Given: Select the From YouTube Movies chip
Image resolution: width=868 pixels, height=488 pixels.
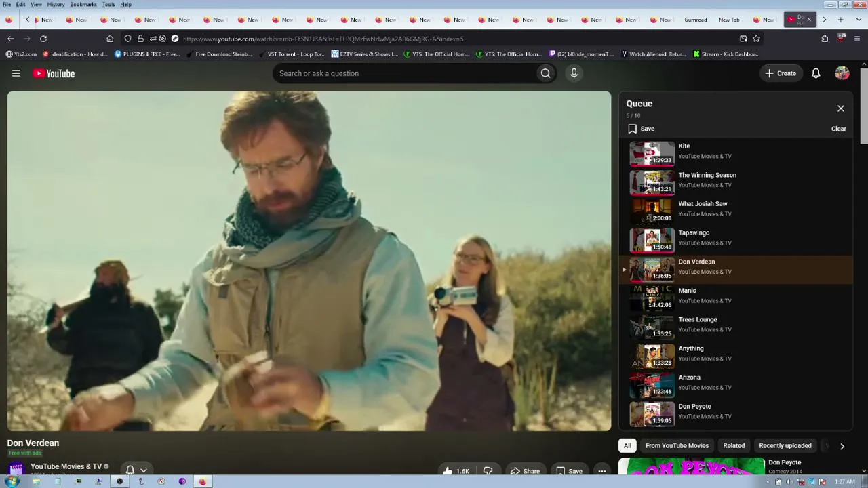Looking at the screenshot, I should point(677,445).
